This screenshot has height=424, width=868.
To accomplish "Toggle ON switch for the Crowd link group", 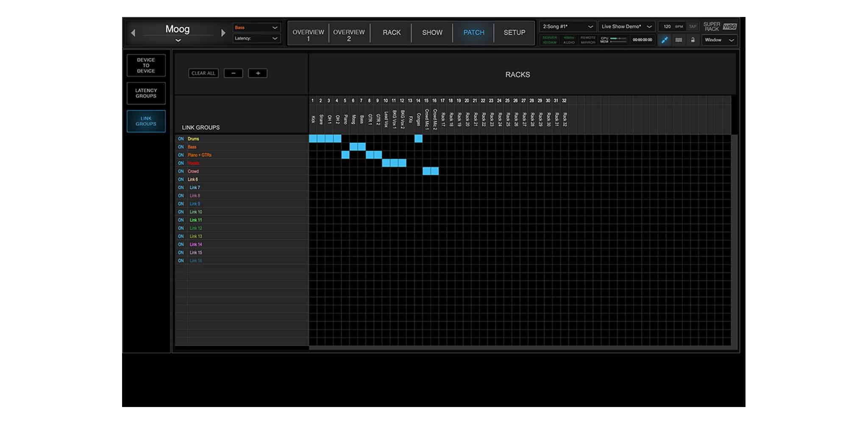I will point(181,171).
